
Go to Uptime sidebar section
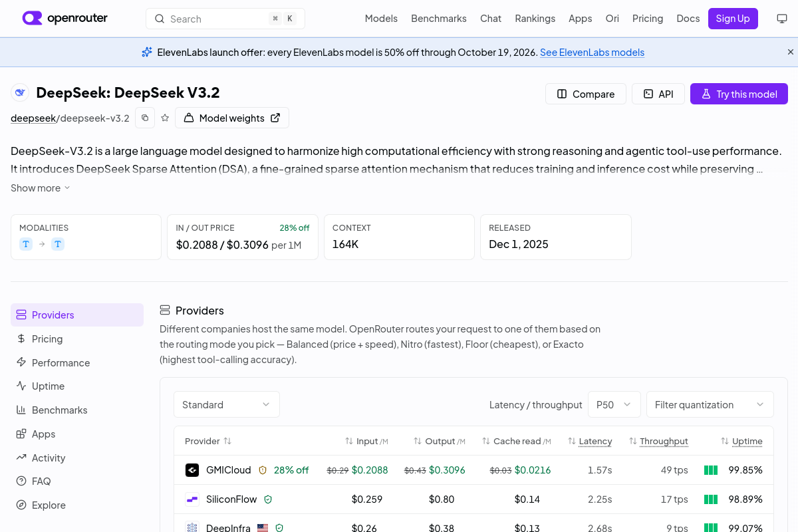(x=77, y=386)
